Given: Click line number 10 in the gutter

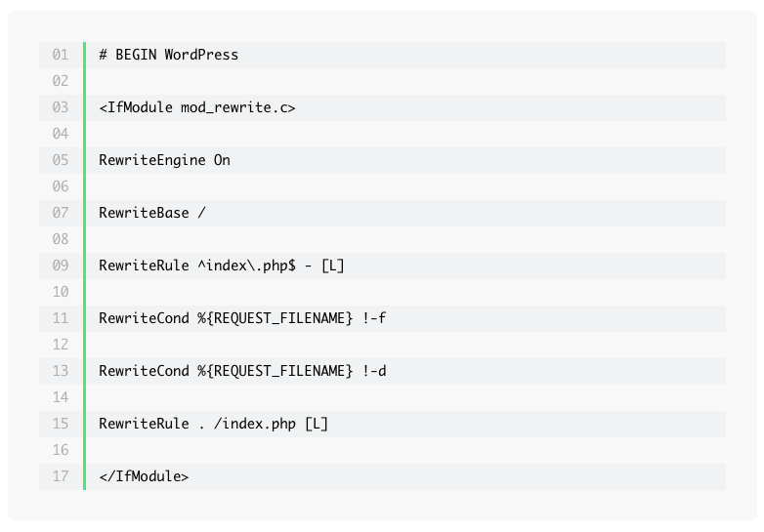Looking at the screenshot, I should [x=61, y=292].
